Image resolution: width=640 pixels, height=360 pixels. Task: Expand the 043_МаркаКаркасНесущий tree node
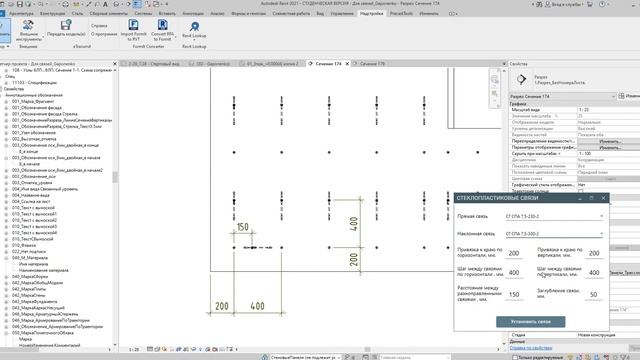(6, 308)
